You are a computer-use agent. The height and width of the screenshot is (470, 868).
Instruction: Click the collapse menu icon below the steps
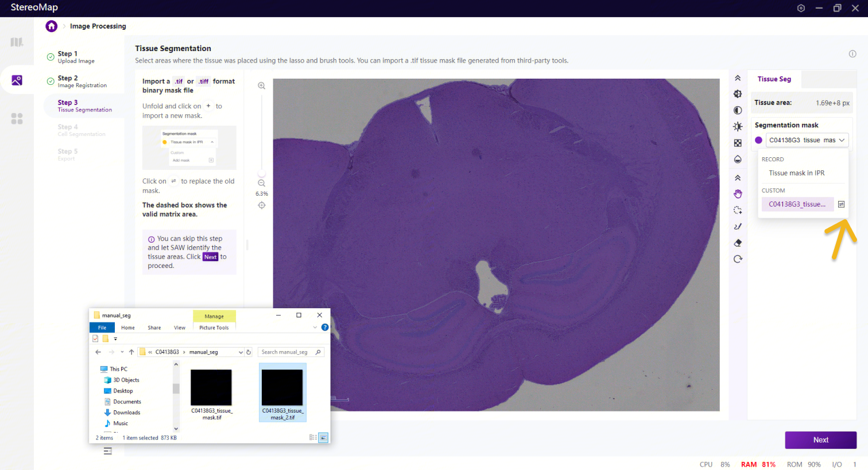[x=107, y=451]
